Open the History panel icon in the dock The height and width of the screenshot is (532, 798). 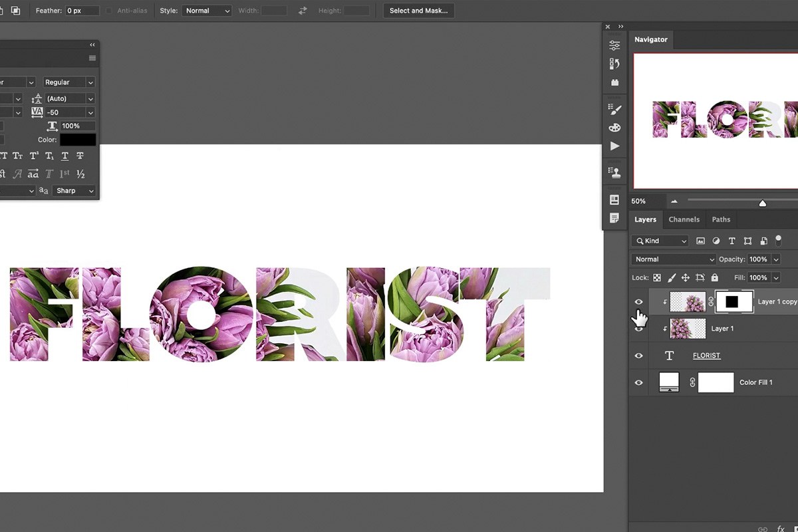[x=614, y=64]
